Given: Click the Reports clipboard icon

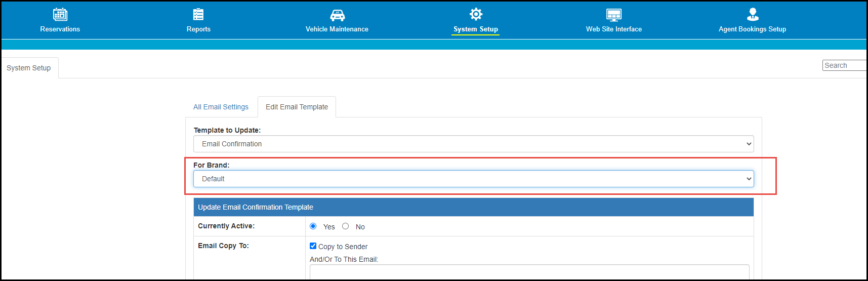Looking at the screenshot, I should pos(198,14).
